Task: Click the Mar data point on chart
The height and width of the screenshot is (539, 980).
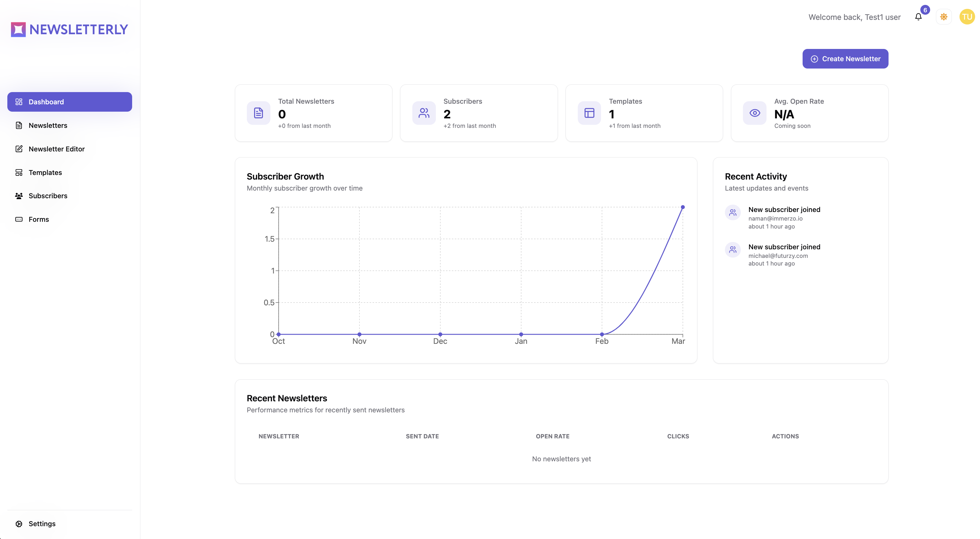Action: (682, 207)
